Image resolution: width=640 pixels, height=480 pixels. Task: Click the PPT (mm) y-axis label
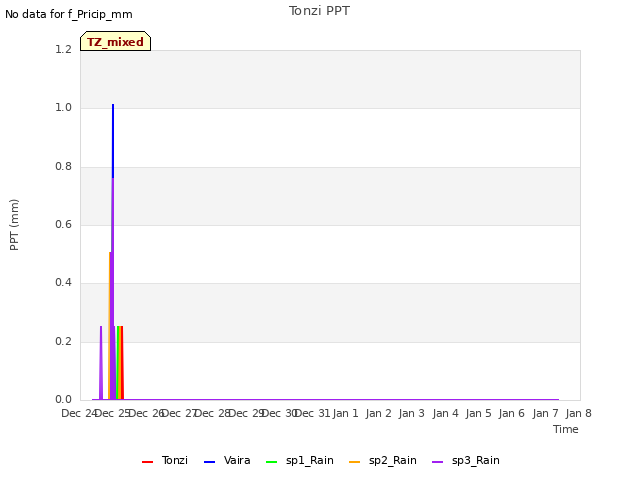[x=14, y=225]
